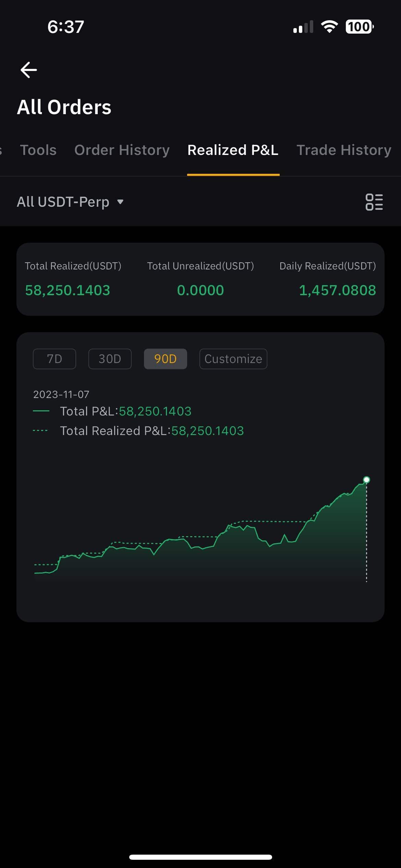Select the 7D time range
Image resolution: width=401 pixels, height=868 pixels.
(54, 359)
